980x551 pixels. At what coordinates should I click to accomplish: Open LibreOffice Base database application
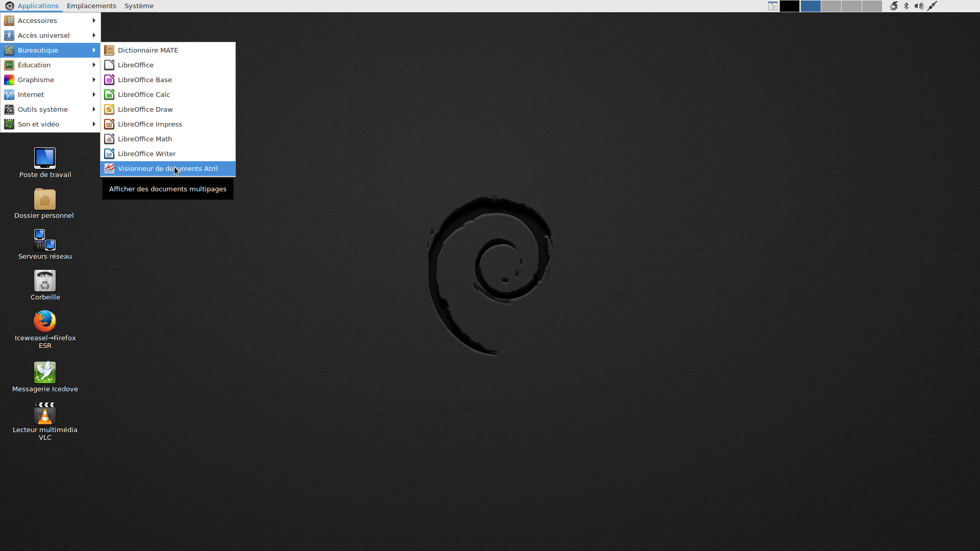click(144, 80)
